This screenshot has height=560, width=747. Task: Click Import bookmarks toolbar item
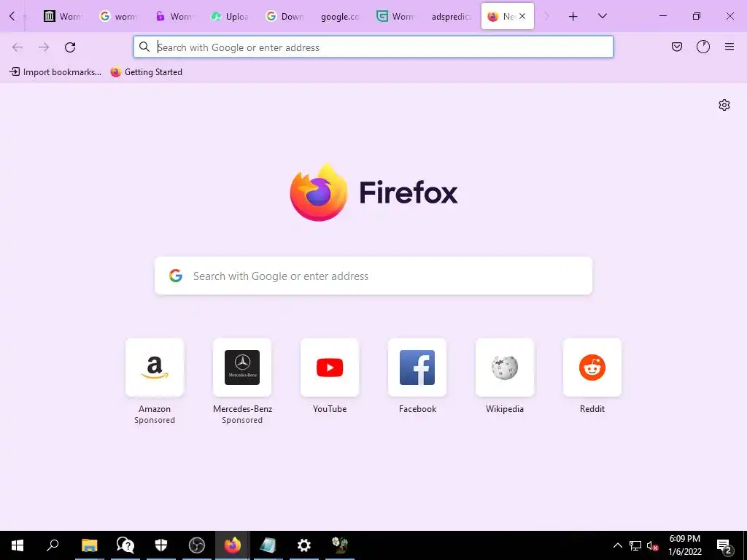pos(55,72)
